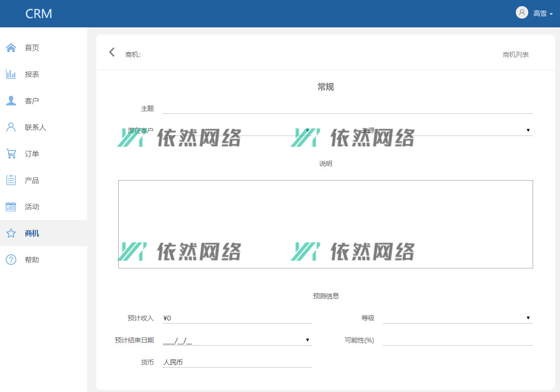Image resolution: width=560 pixels, height=392 pixels.
Task: Open the bar chart reports icon
Action: pos(11,74)
